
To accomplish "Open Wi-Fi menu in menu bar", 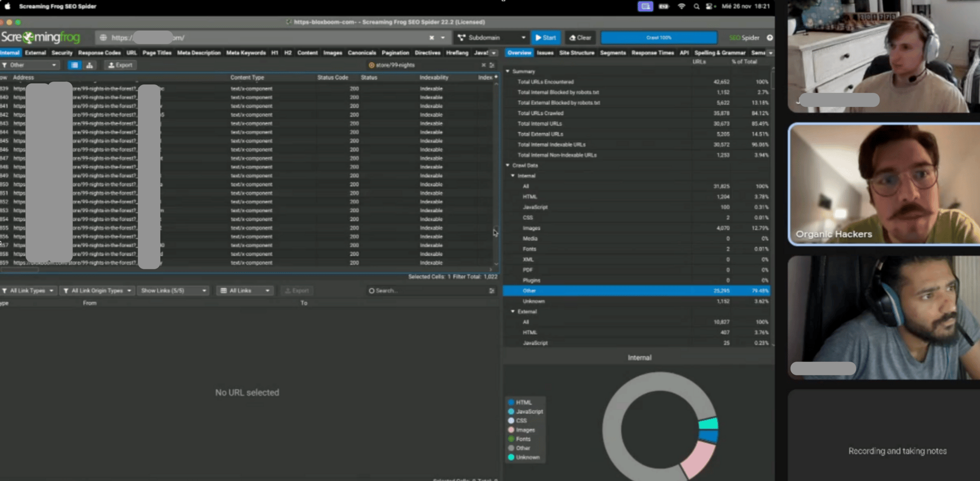I will [x=681, y=7].
